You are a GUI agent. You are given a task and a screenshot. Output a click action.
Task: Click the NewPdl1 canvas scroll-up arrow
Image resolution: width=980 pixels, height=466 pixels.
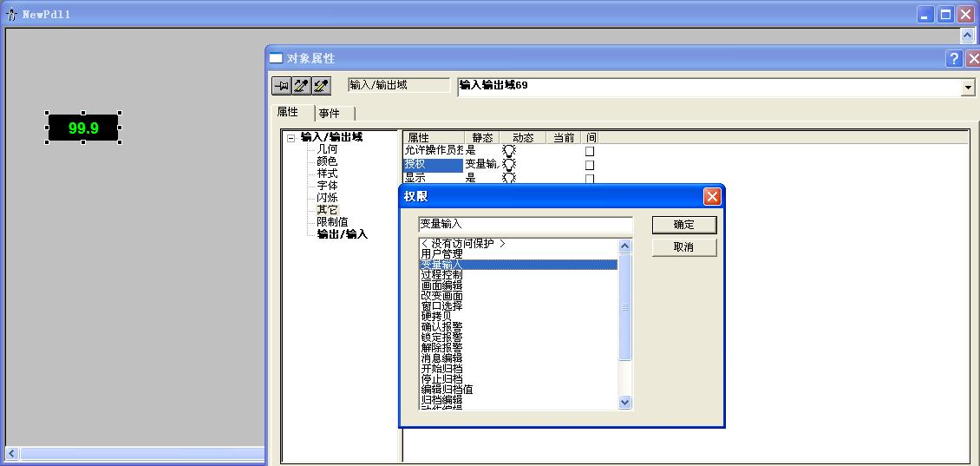click(x=967, y=36)
